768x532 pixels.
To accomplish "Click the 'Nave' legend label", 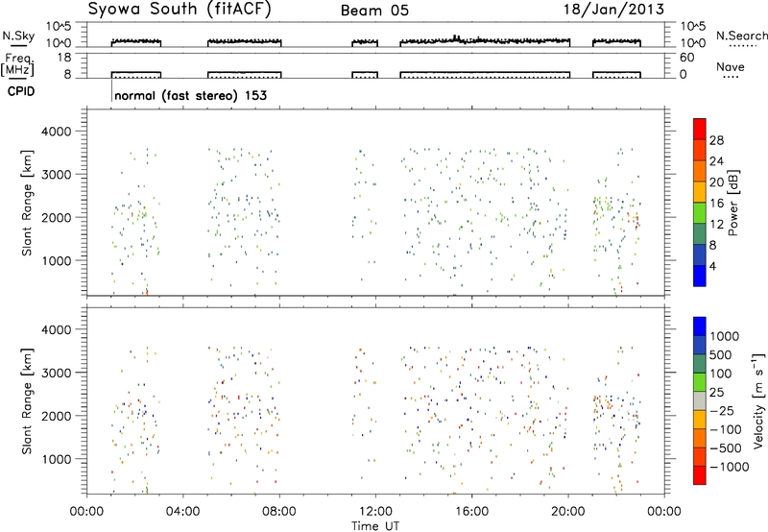I will tap(730, 66).
